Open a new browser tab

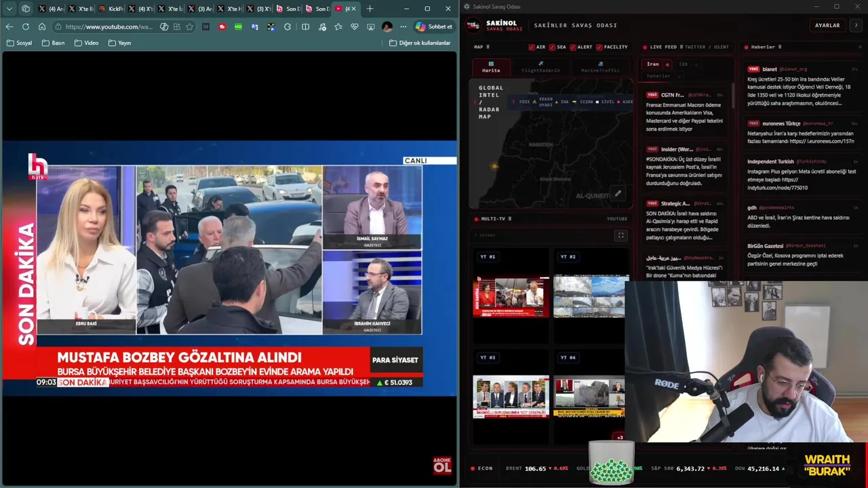[x=370, y=9]
